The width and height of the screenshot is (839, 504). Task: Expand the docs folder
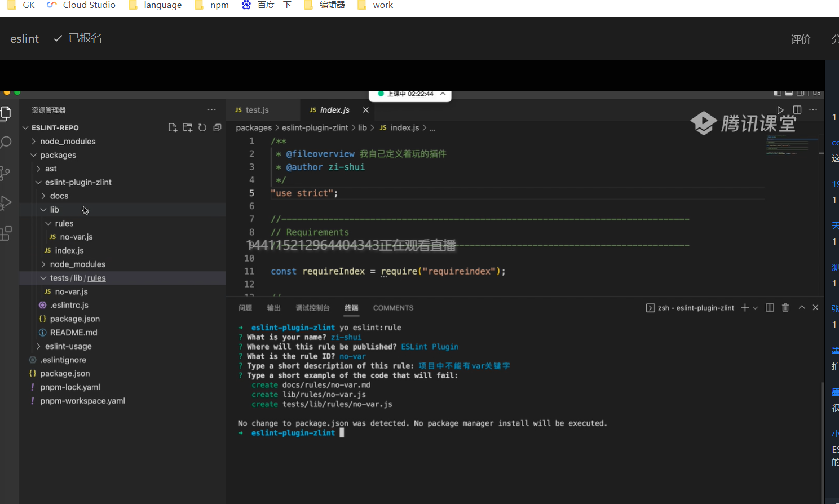pos(59,196)
